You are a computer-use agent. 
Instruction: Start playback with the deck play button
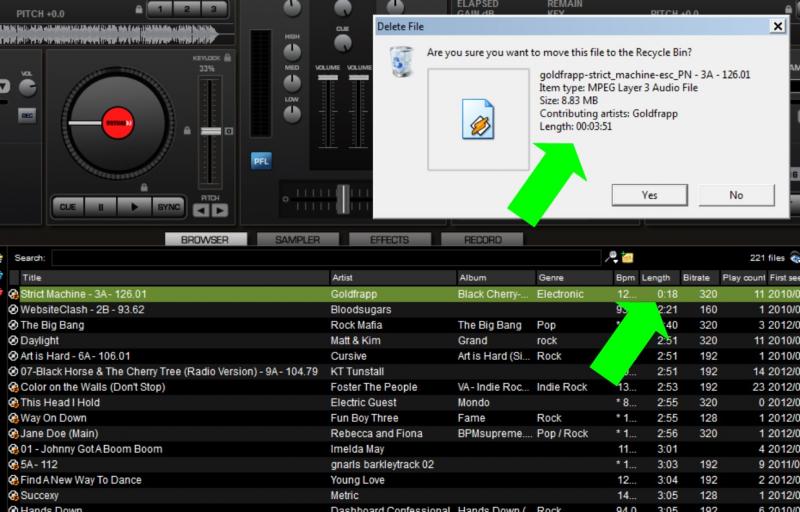coord(134,207)
